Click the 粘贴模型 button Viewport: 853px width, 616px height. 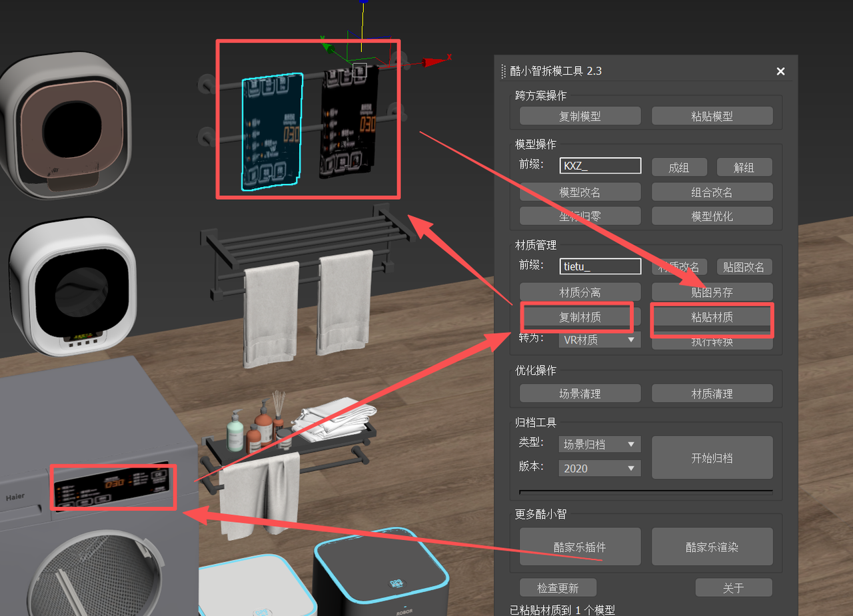click(x=712, y=116)
